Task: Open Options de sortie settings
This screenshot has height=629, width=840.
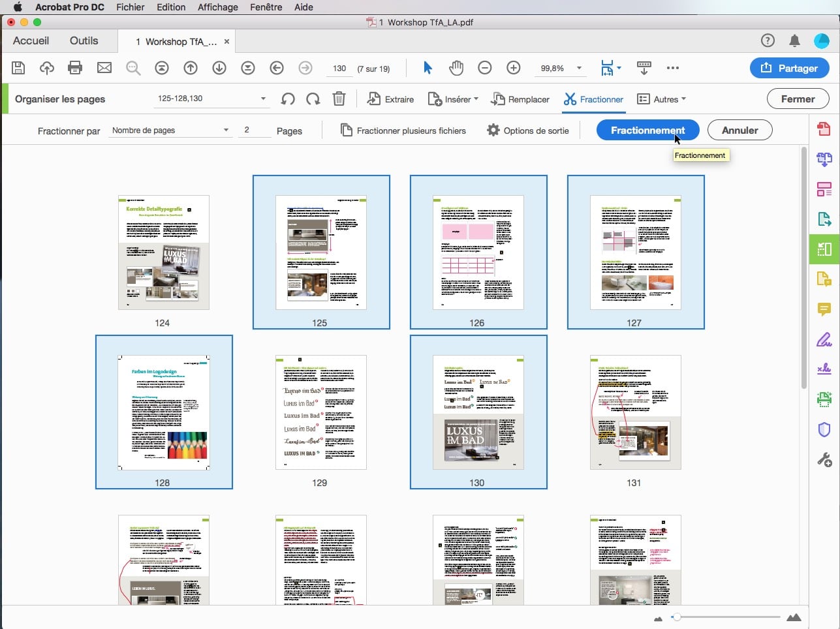Action: click(528, 130)
